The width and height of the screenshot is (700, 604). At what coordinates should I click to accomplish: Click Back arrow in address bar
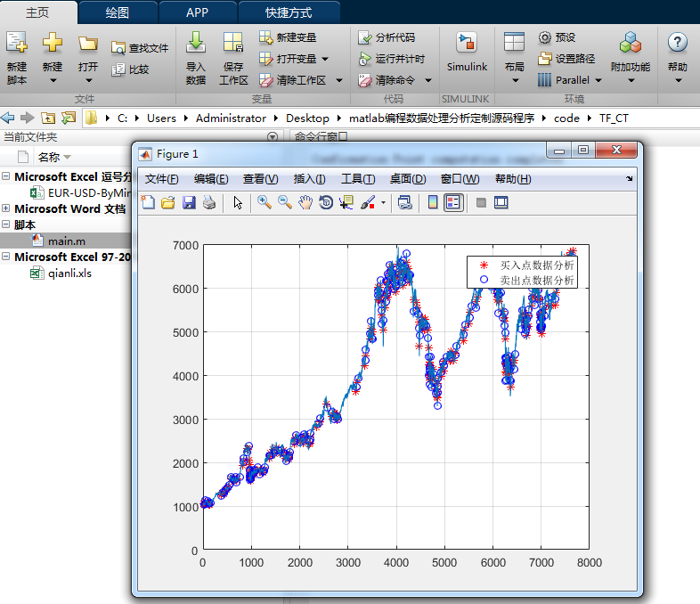click(x=8, y=118)
